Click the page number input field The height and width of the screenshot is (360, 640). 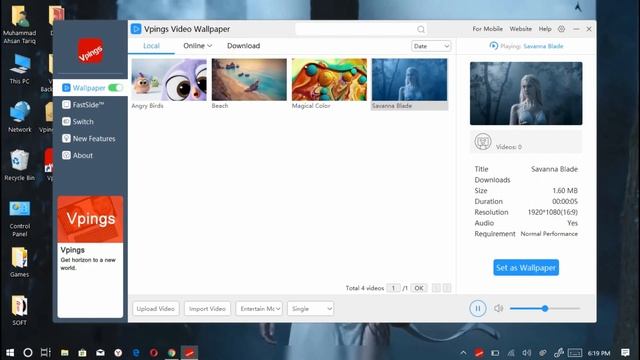393,288
